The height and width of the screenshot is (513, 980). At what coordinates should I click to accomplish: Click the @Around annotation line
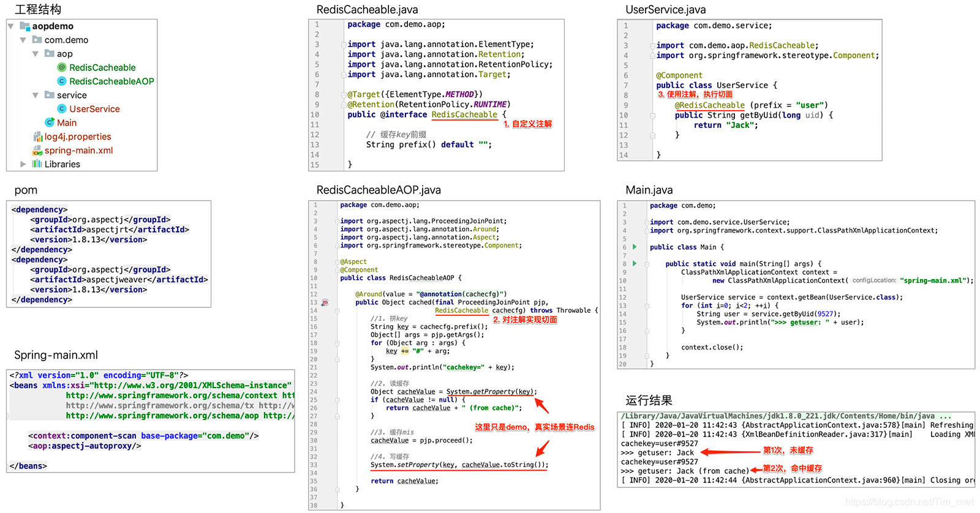[431, 294]
